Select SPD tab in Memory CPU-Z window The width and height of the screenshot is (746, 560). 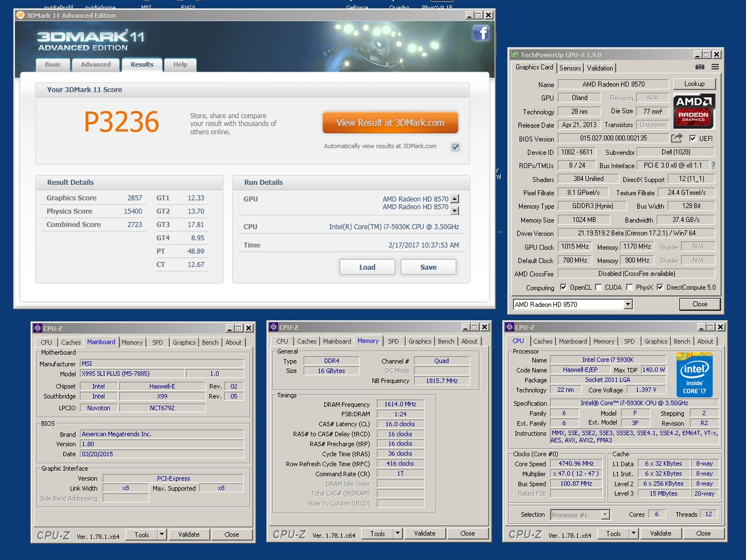coord(394,341)
